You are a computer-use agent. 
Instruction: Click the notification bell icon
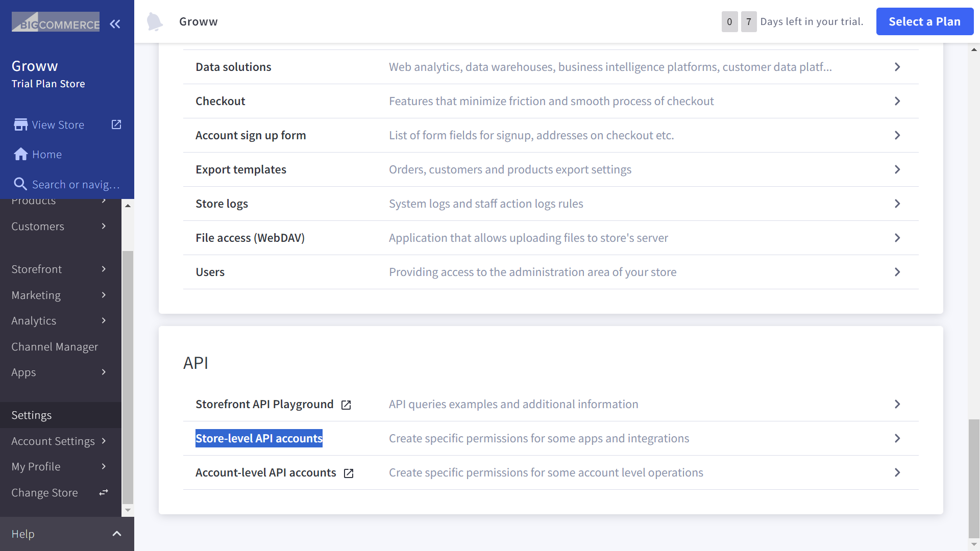154,22
